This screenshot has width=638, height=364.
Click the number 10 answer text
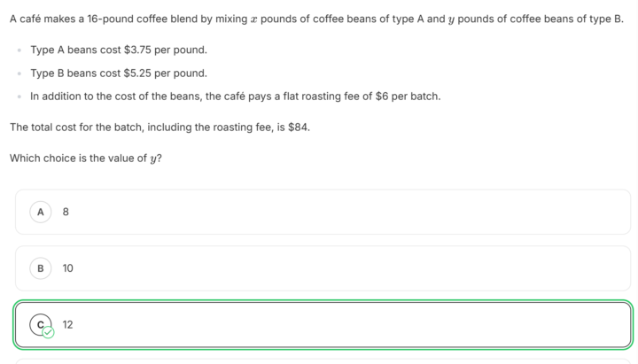(x=68, y=268)
